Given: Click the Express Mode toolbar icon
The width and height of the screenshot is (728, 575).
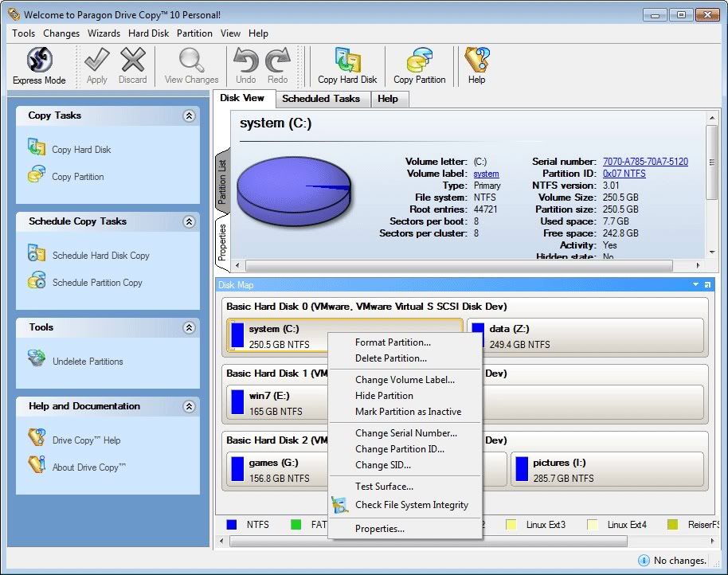Looking at the screenshot, I should coord(40,61).
